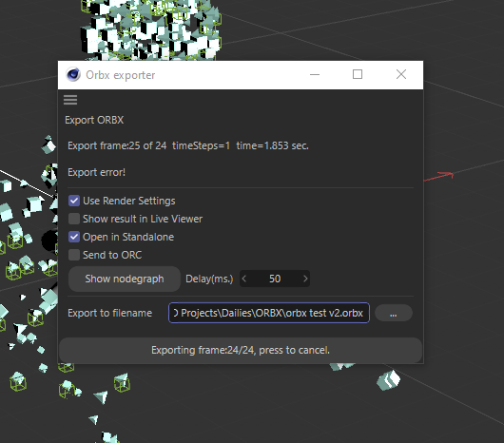Click the Show nodegraph button

tap(125, 279)
